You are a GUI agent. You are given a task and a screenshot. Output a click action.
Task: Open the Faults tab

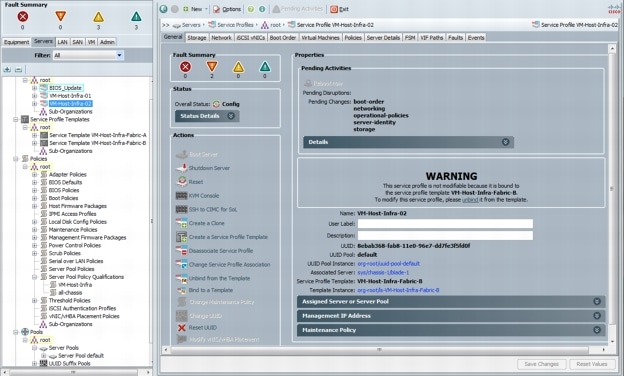point(455,38)
